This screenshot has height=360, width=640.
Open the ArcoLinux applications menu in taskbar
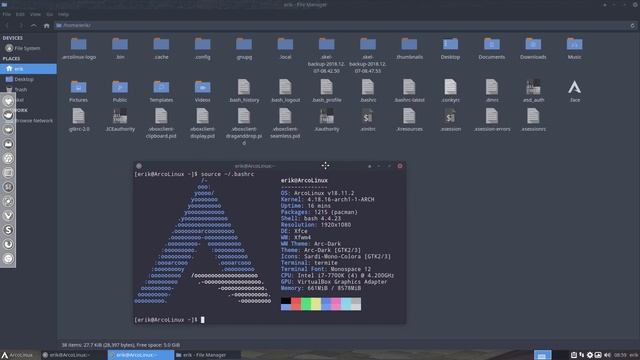click(18, 355)
